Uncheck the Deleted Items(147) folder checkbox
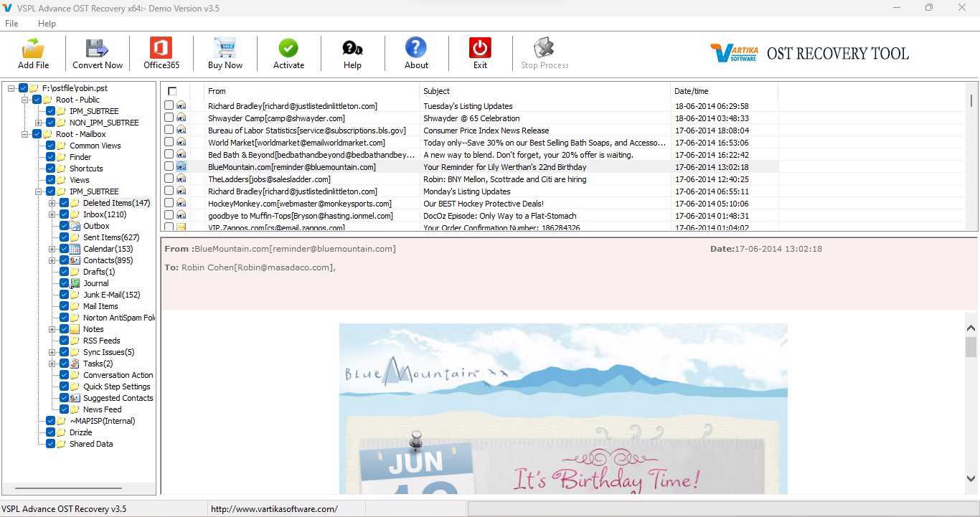 point(64,203)
